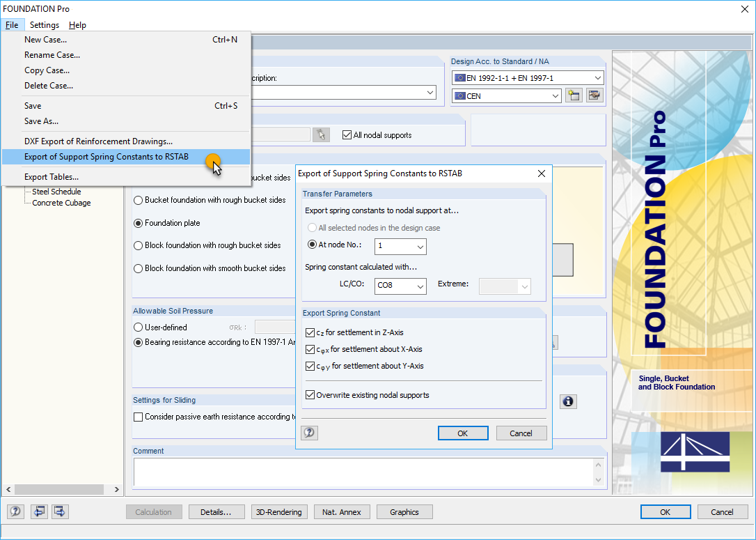Open the Extreme dropdown
Screen dimensions: 756x540
coord(504,286)
